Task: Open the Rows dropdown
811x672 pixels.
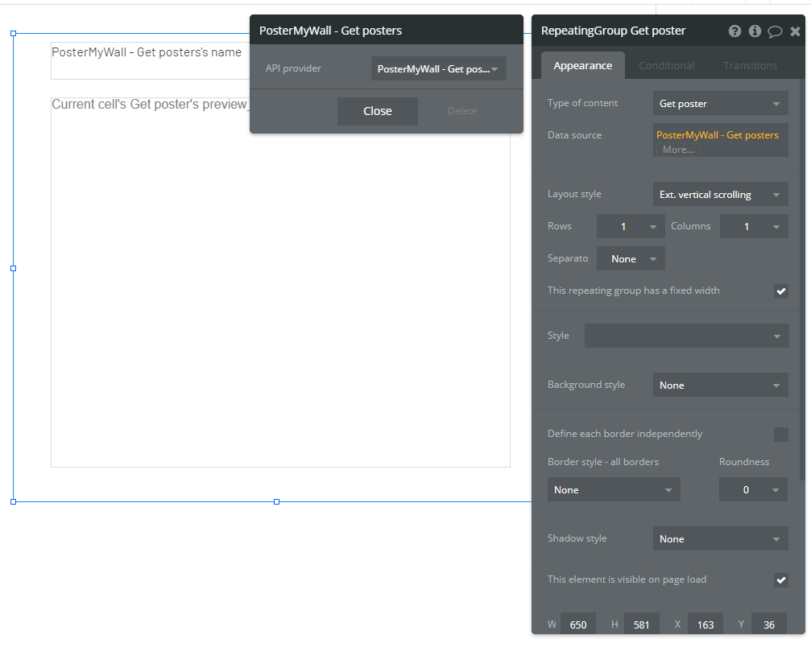Action: pos(631,226)
